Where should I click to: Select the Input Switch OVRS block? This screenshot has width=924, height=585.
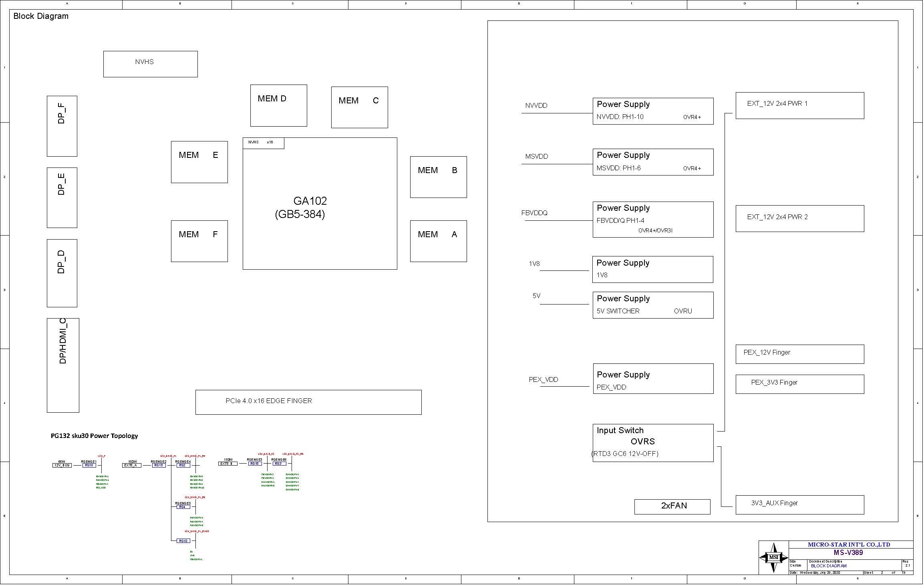coord(653,443)
